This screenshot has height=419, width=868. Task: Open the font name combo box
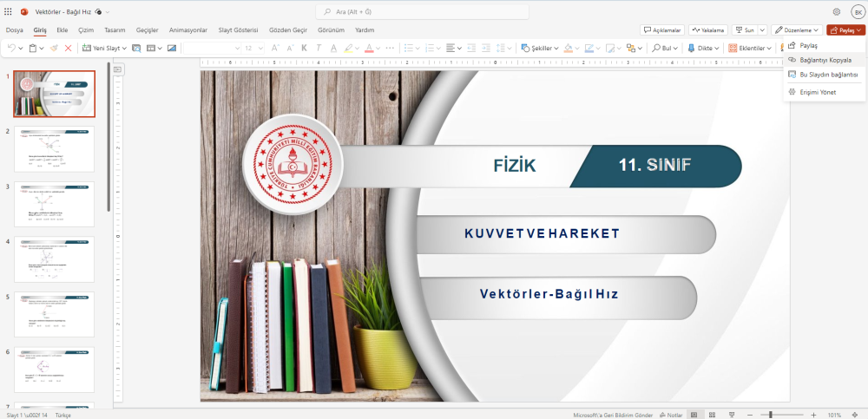tap(212, 49)
